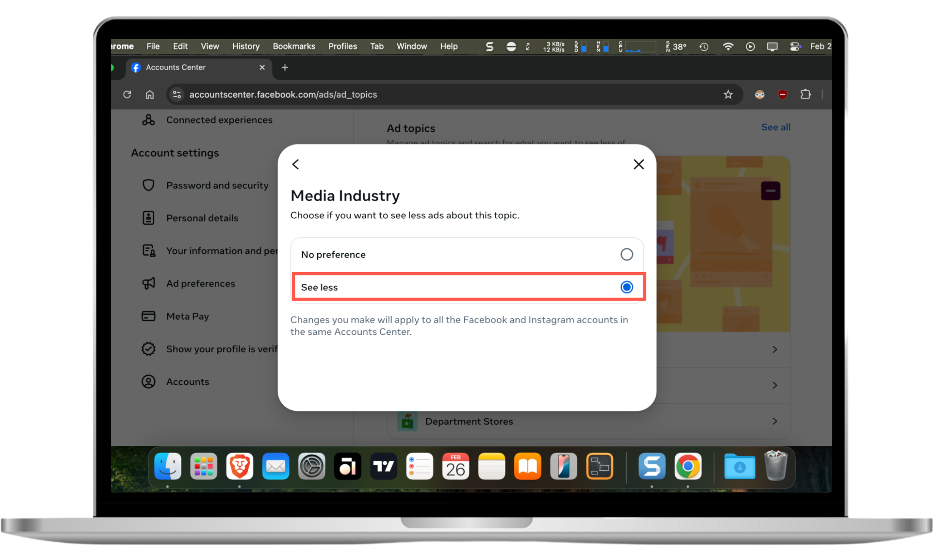This screenshot has width=934, height=560.
Task: Open Meta Pay settings
Action: coord(175,316)
